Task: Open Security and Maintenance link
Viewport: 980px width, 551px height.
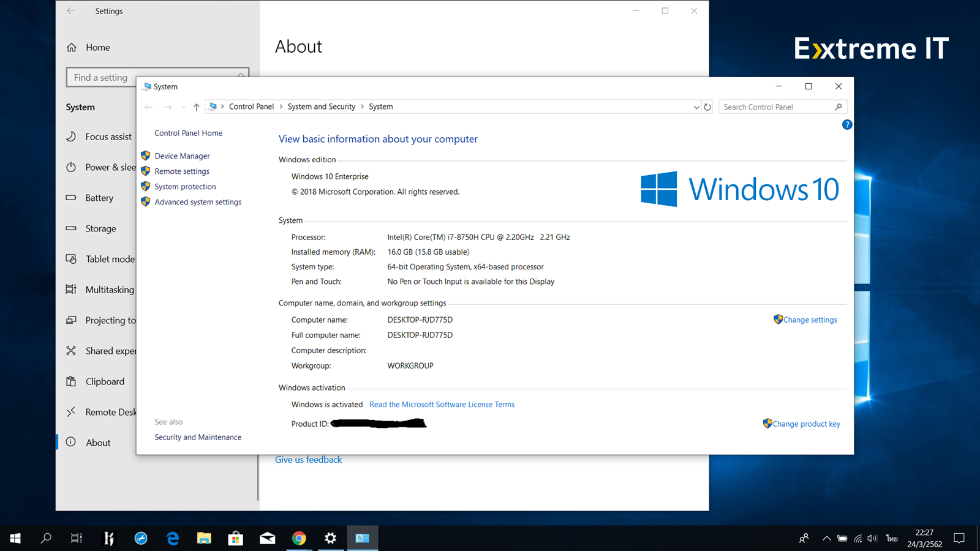Action: tap(198, 437)
